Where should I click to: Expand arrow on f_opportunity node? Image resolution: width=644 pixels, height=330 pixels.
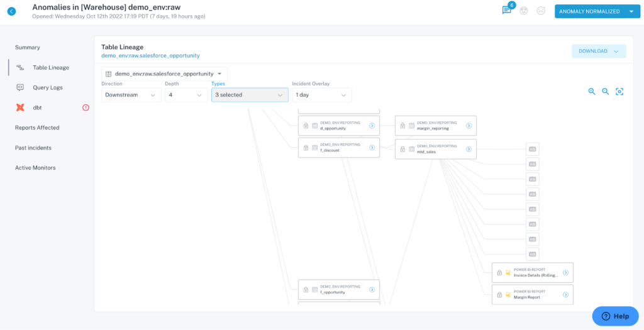point(372,289)
